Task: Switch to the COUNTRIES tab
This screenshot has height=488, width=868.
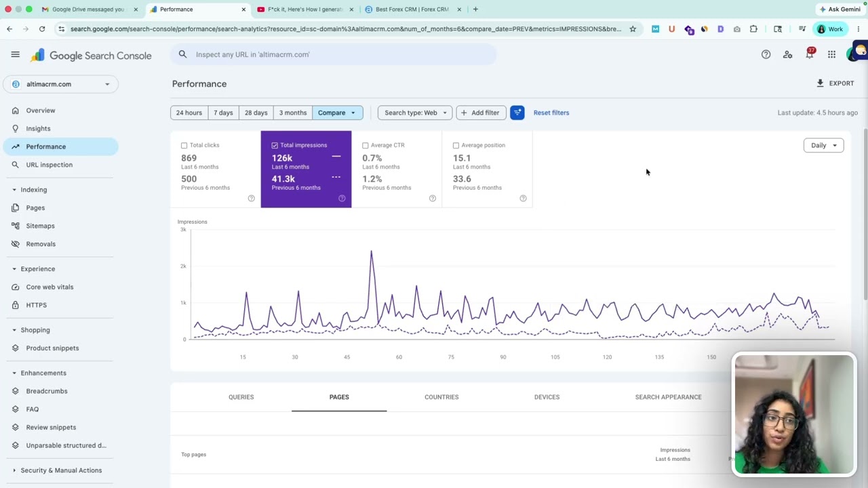Action: click(441, 397)
